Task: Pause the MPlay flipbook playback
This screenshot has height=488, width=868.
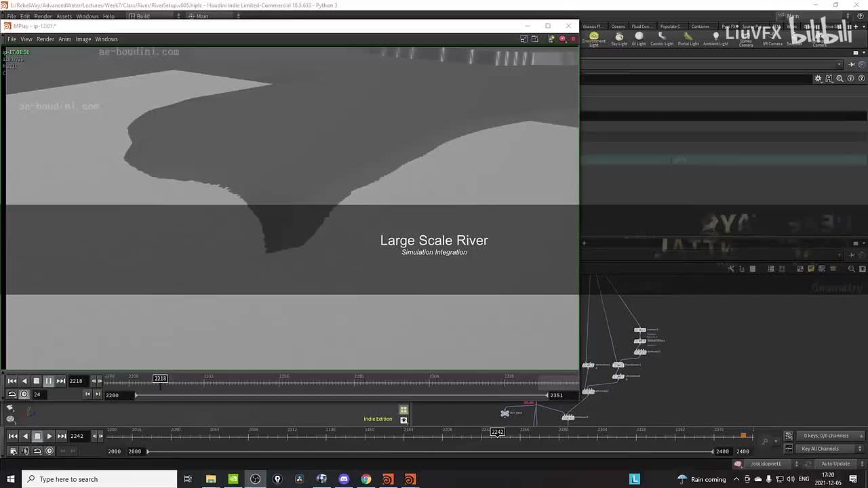Action: pos(49,381)
